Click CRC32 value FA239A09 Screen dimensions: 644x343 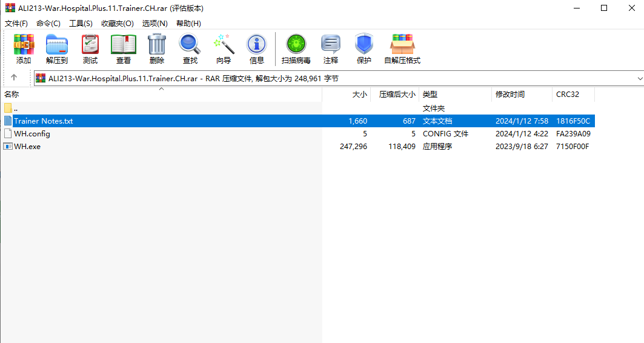pos(573,134)
